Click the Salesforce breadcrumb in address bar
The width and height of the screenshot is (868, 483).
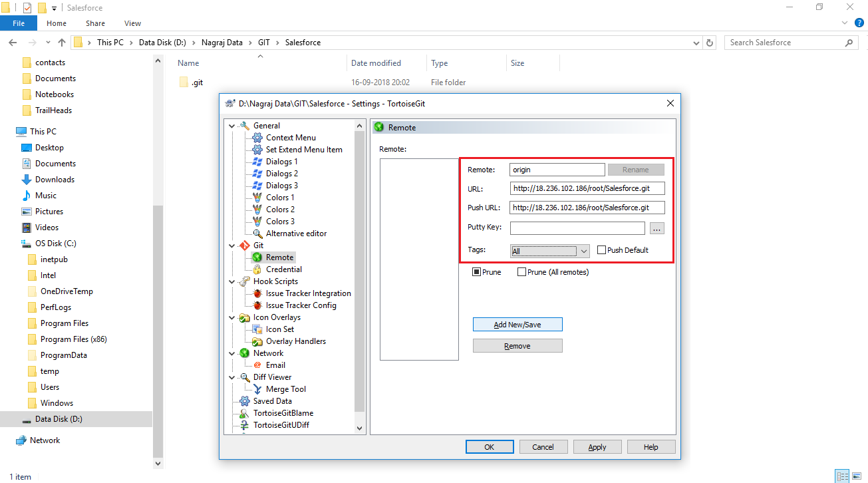click(x=303, y=43)
